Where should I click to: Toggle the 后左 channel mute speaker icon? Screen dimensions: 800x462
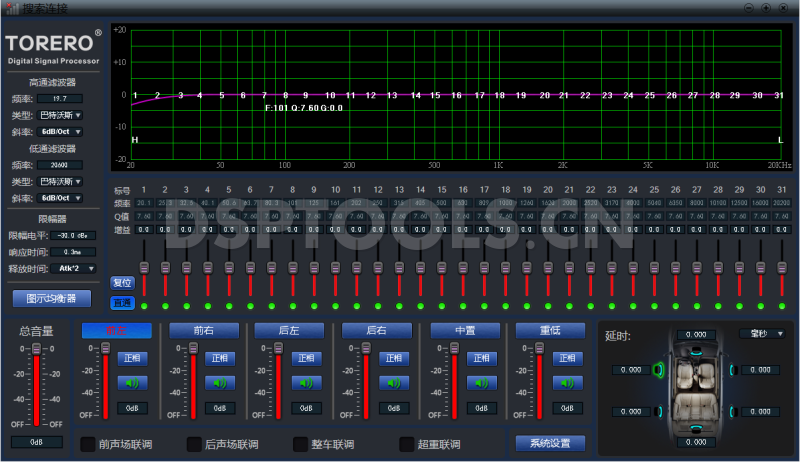[x=305, y=382]
